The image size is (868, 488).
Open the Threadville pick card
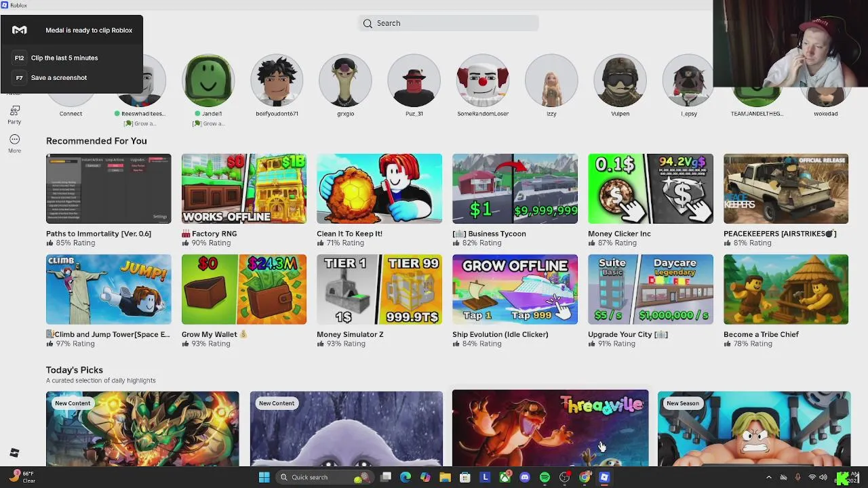click(550, 428)
